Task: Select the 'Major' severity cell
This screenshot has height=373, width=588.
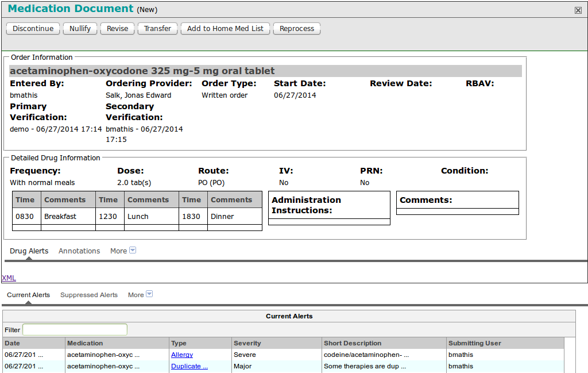Action: tap(277, 366)
